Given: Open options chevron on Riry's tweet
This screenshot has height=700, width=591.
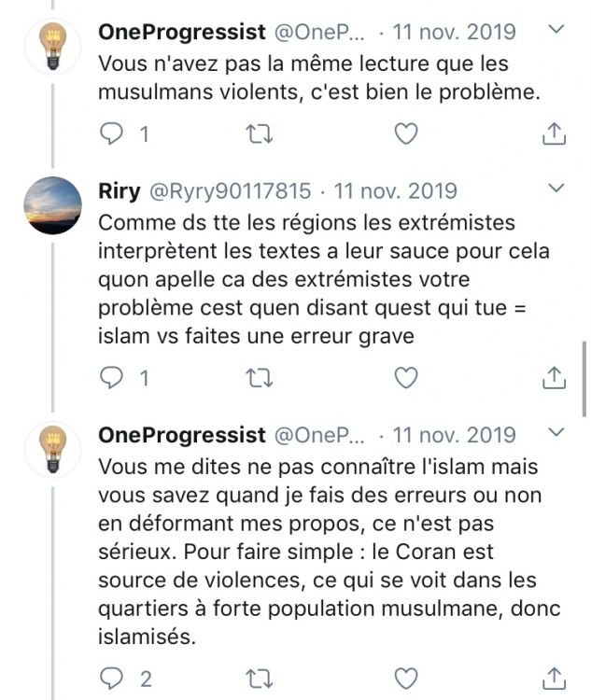Looking at the screenshot, I should [x=555, y=189].
